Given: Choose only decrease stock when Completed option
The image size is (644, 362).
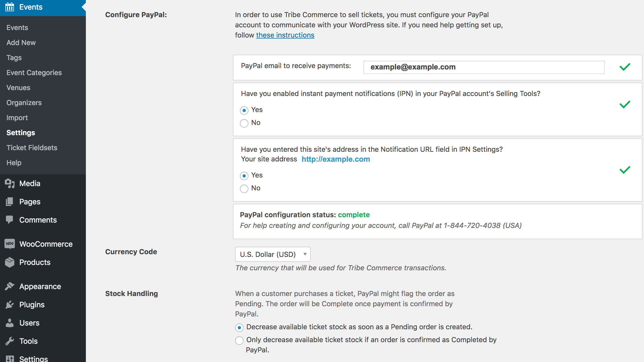Looking at the screenshot, I should [x=239, y=341].
